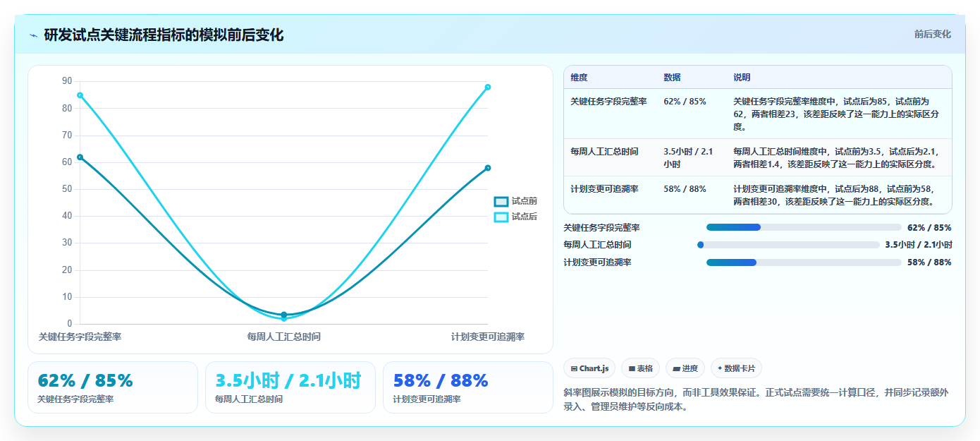The image size is (980, 441).
Task: Click table row name 关键任务字段完整率
Action: (x=608, y=102)
